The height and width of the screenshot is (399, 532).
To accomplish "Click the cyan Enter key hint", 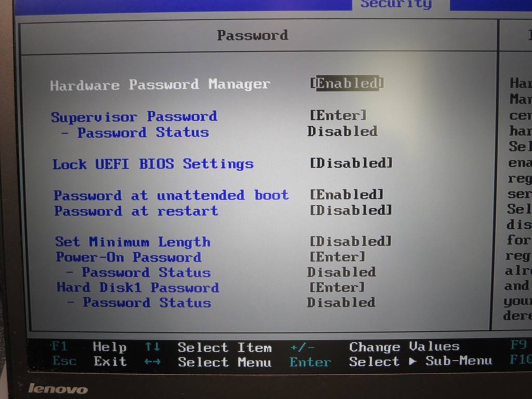I will 310,362.
